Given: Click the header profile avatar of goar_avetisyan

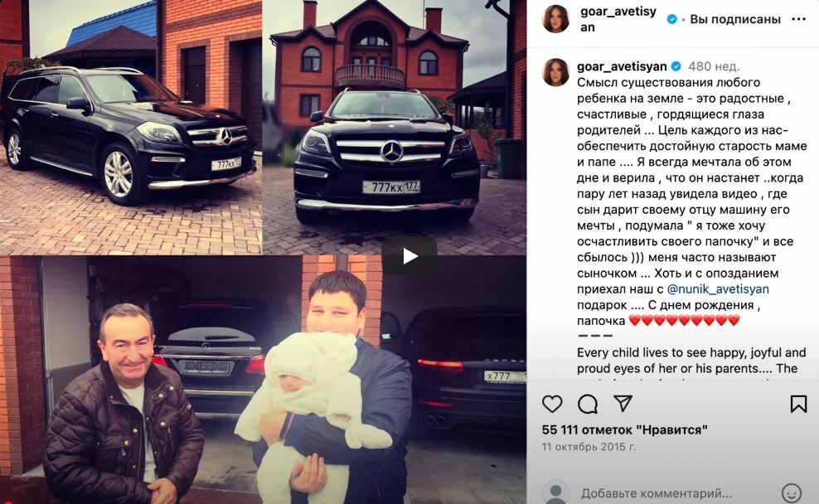Looking at the screenshot, I should point(555,19).
